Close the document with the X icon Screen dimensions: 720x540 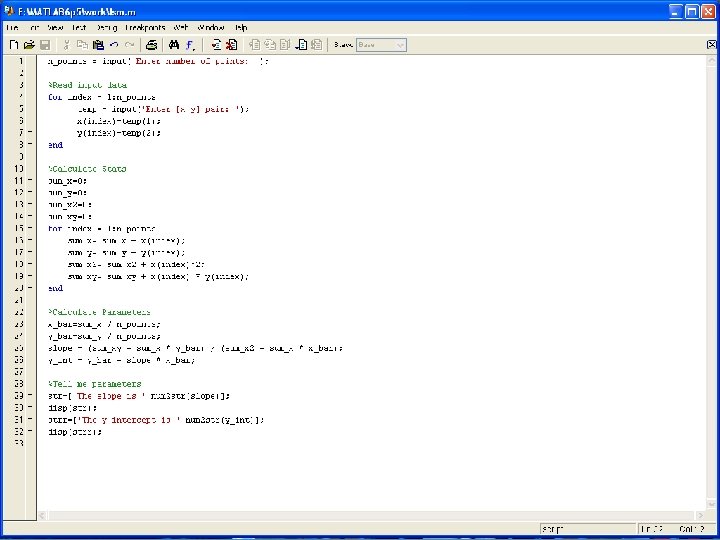pos(711,45)
